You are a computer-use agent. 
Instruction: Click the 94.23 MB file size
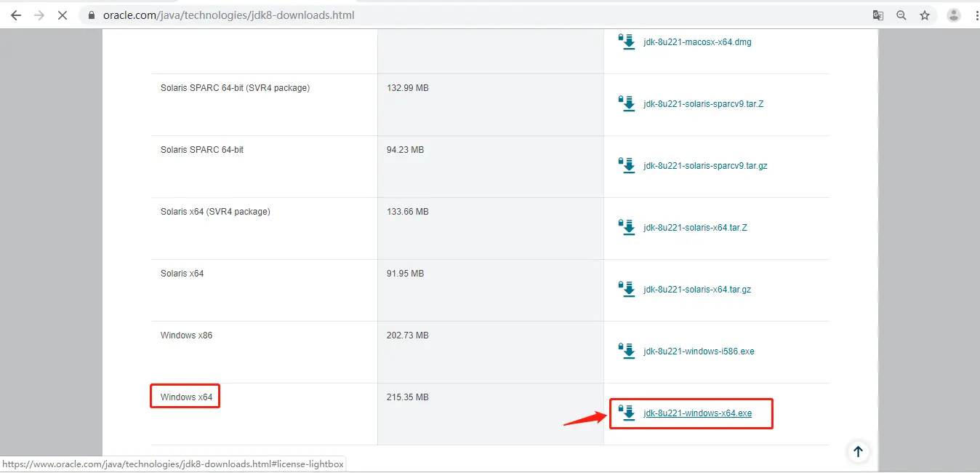pos(405,150)
